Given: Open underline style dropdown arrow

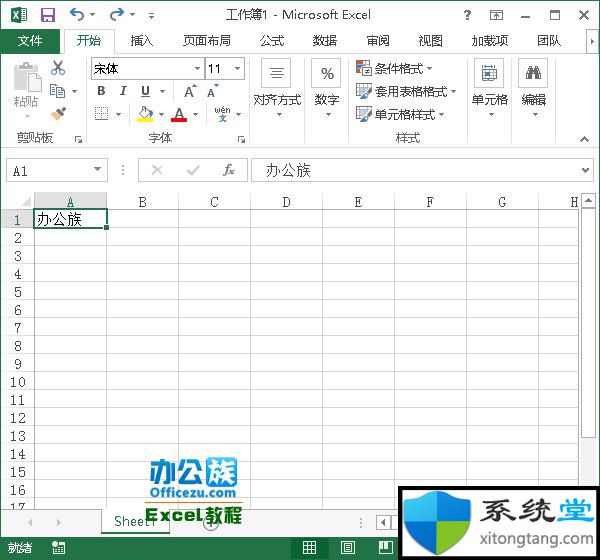Looking at the screenshot, I should [163, 91].
